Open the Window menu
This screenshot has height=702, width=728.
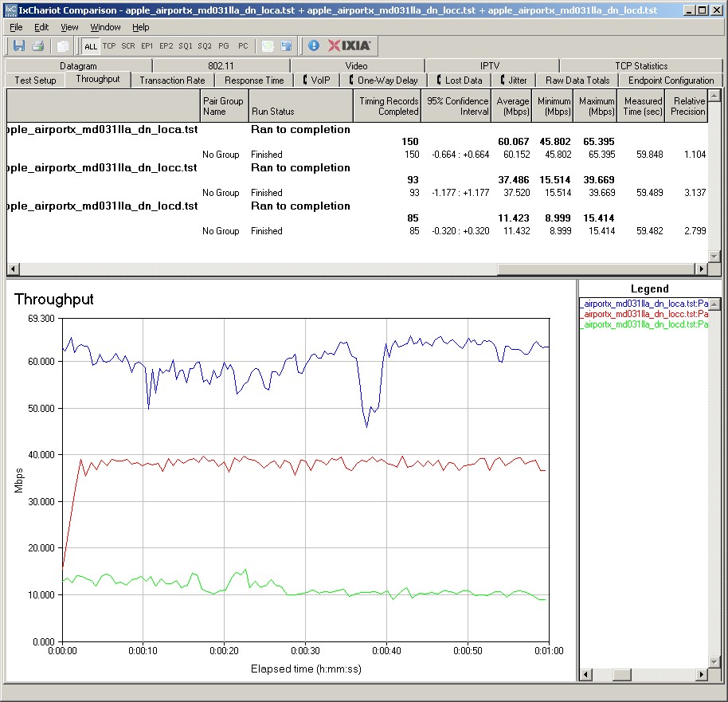coord(105,27)
